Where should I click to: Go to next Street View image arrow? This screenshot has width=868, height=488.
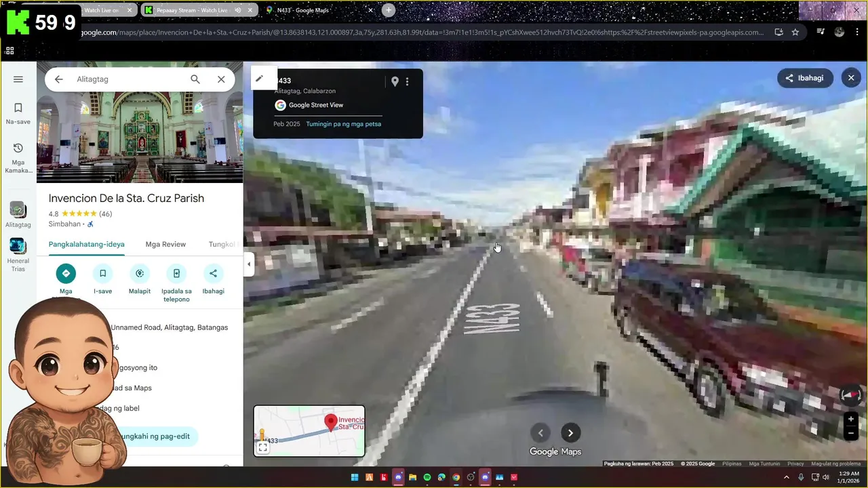tap(570, 433)
